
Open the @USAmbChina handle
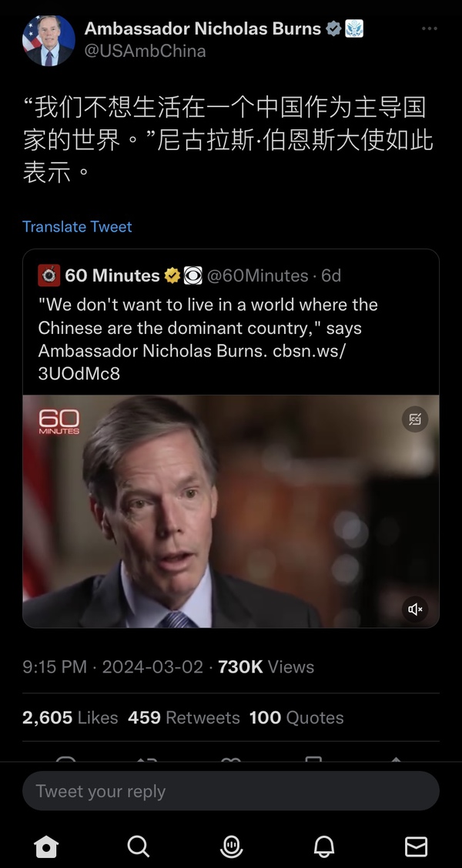145,51
